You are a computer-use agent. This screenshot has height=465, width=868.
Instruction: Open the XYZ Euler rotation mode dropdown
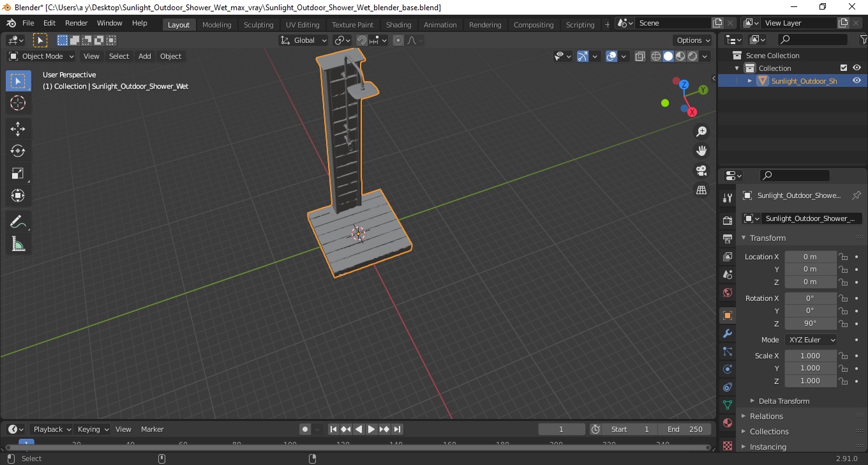pos(811,340)
